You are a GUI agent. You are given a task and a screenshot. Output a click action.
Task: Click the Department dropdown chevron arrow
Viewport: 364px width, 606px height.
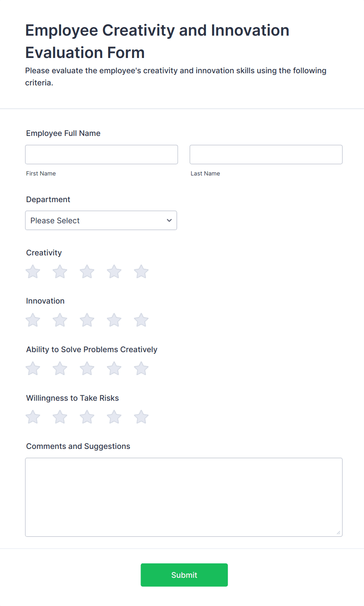point(169,221)
